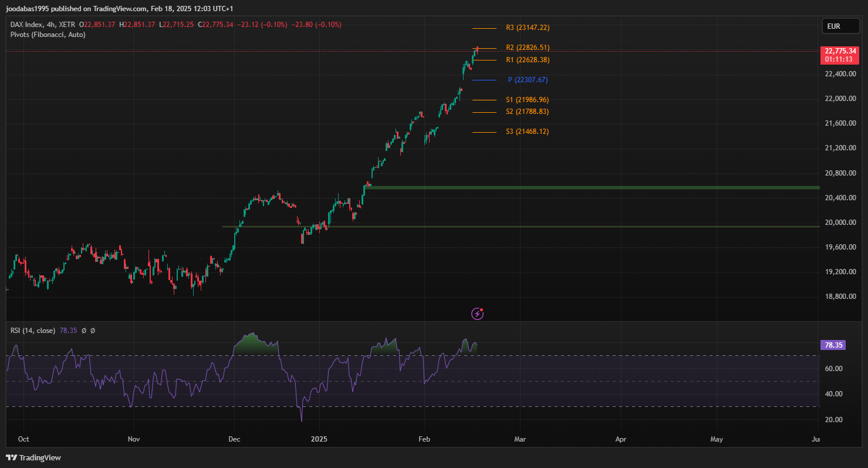Click the R1 (22628.38) pivot label

tap(527, 60)
